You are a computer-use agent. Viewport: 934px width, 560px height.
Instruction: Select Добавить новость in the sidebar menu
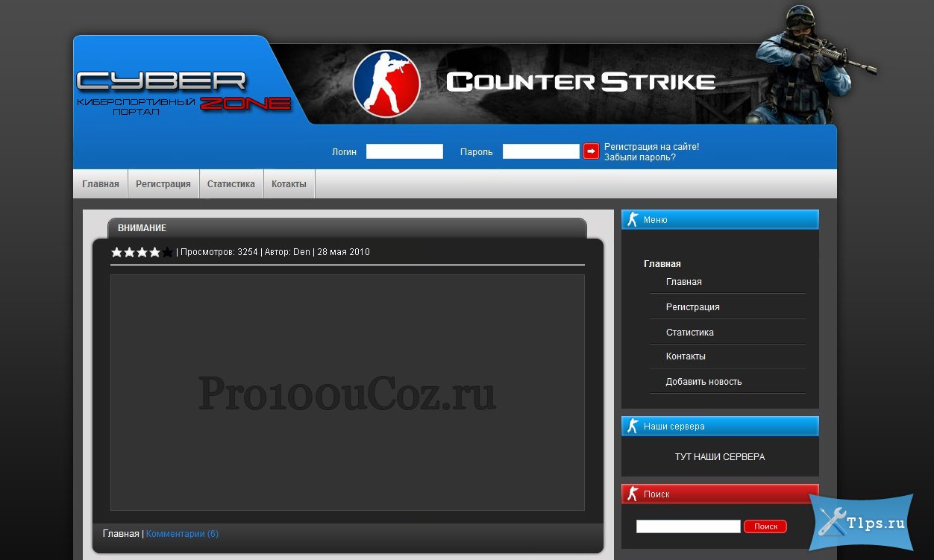click(x=704, y=382)
